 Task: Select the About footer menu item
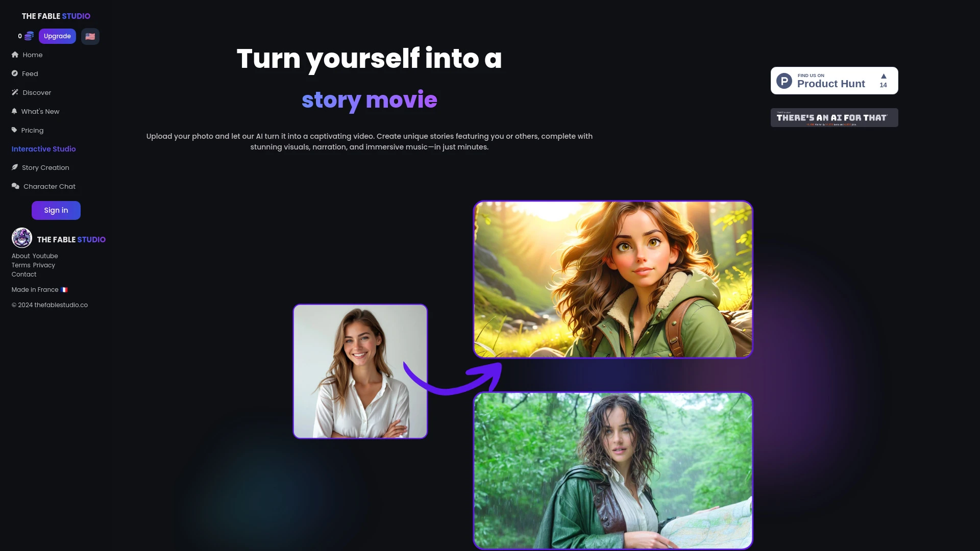[20, 256]
